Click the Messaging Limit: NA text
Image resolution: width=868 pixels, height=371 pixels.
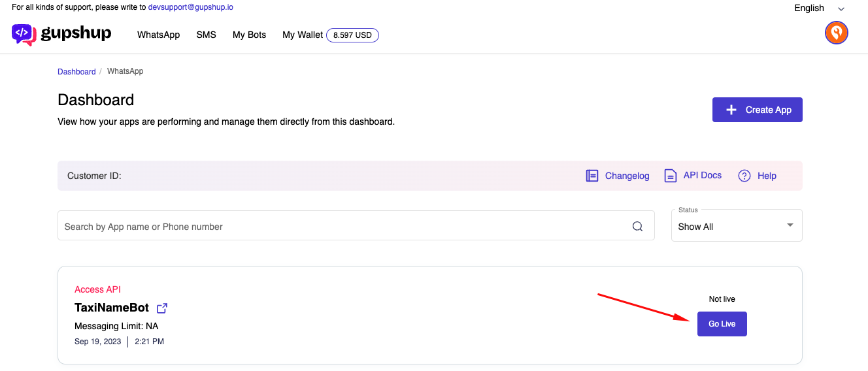click(116, 326)
